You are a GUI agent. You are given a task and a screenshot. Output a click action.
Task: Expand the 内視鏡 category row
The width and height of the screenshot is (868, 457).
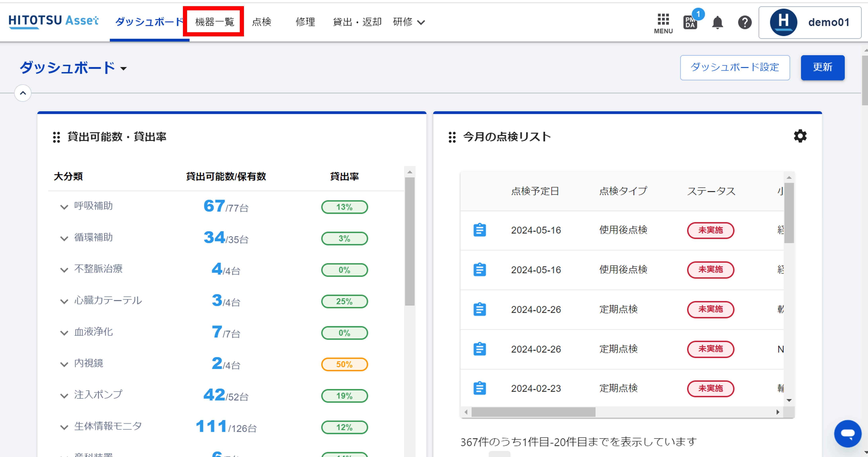pos(64,364)
